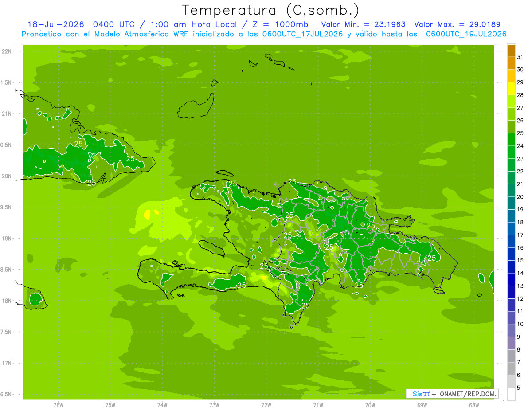Click "1:00 am Hora Local" text
Viewport: 532px width, 411px height.
[x=193, y=24]
